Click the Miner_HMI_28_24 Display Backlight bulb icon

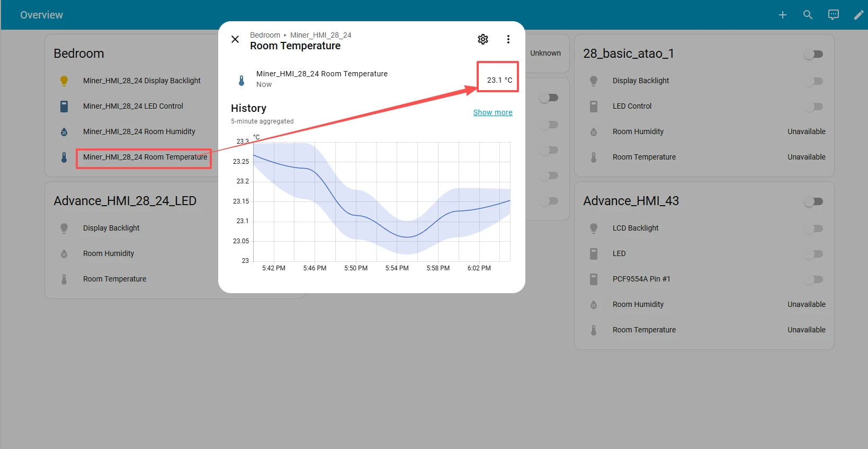(x=64, y=81)
